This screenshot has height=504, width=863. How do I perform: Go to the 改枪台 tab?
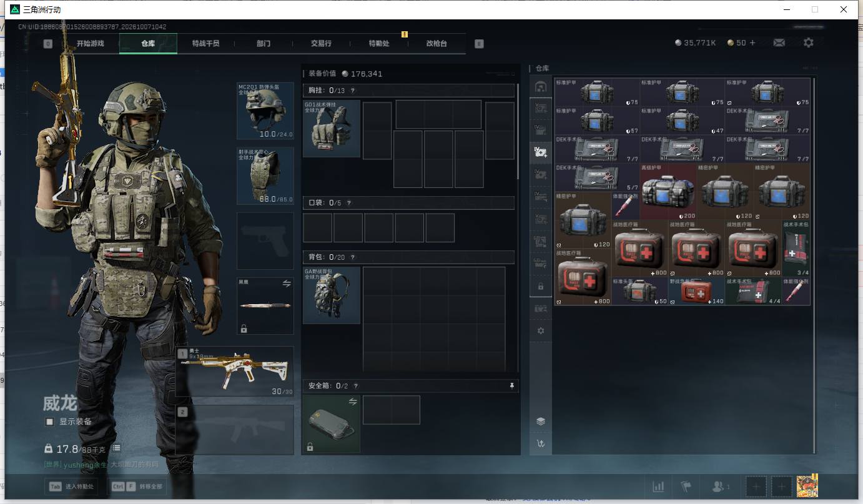coord(436,44)
